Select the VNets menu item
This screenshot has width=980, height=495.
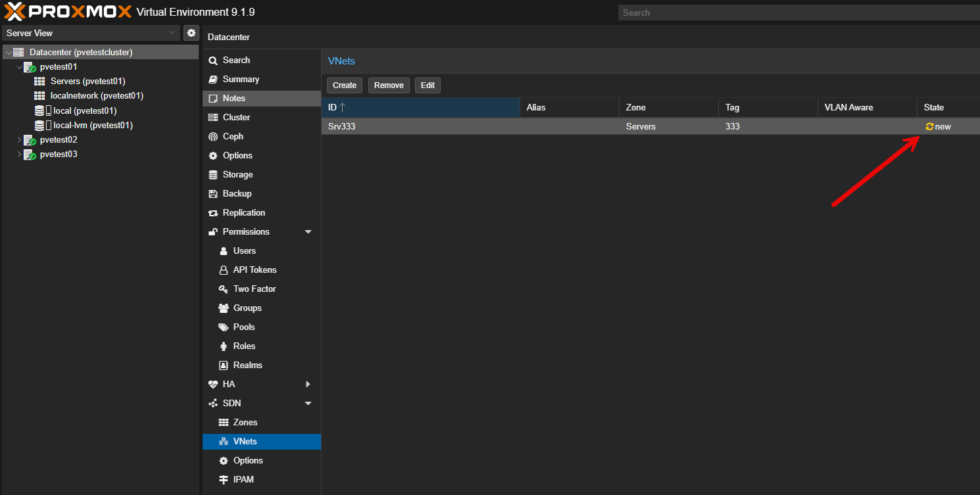point(262,442)
